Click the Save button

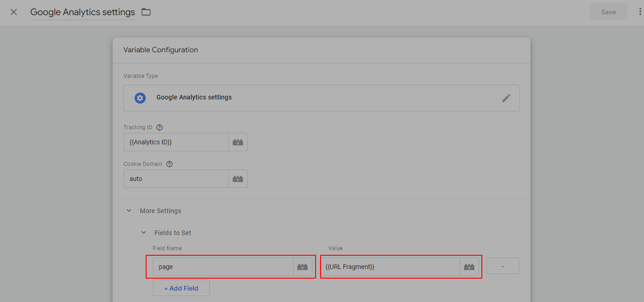[608, 12]
